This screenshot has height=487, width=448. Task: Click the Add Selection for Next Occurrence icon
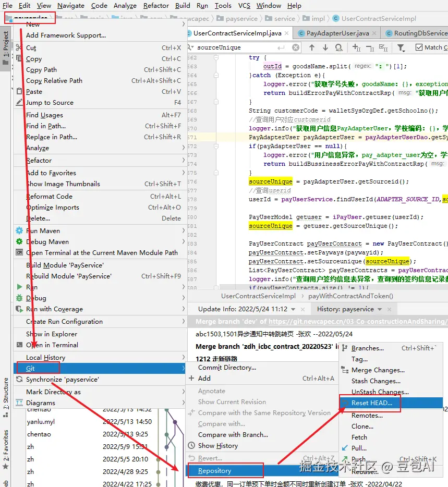click(356, 47)
